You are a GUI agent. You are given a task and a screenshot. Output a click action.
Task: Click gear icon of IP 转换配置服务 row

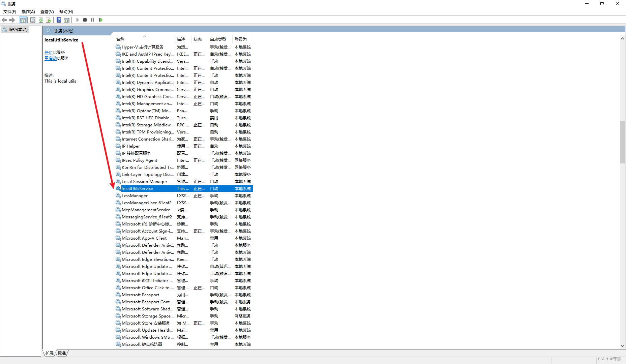coord(118,153)
